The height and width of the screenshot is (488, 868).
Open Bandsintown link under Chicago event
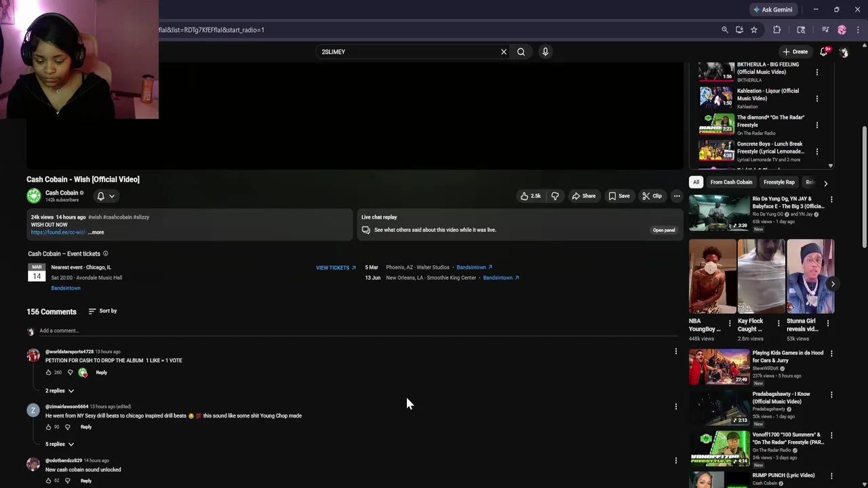click(66, 288)
